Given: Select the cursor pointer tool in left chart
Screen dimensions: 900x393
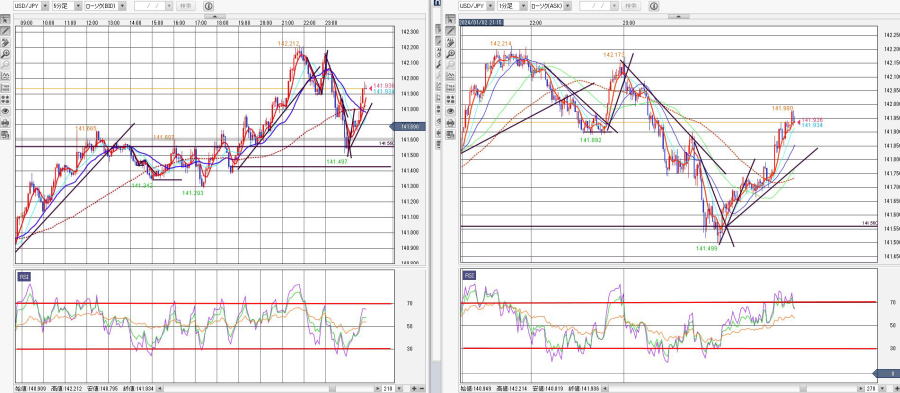Looking at the screenshot, I should (x=6, y=20).
